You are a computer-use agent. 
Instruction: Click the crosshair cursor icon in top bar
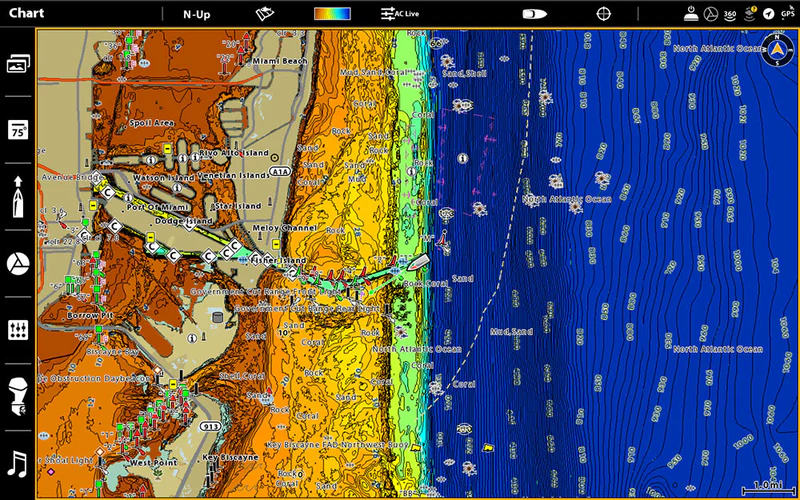[x=604, y=14]
